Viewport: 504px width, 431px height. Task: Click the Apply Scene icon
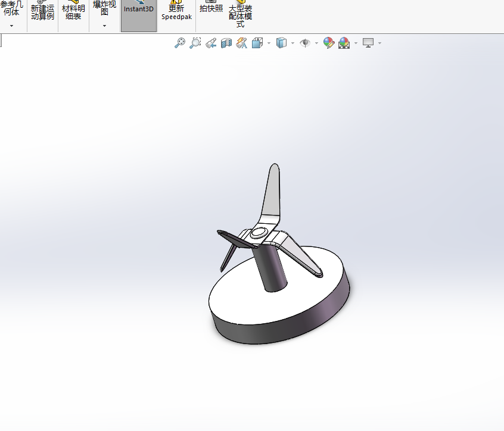click(344, 43)
